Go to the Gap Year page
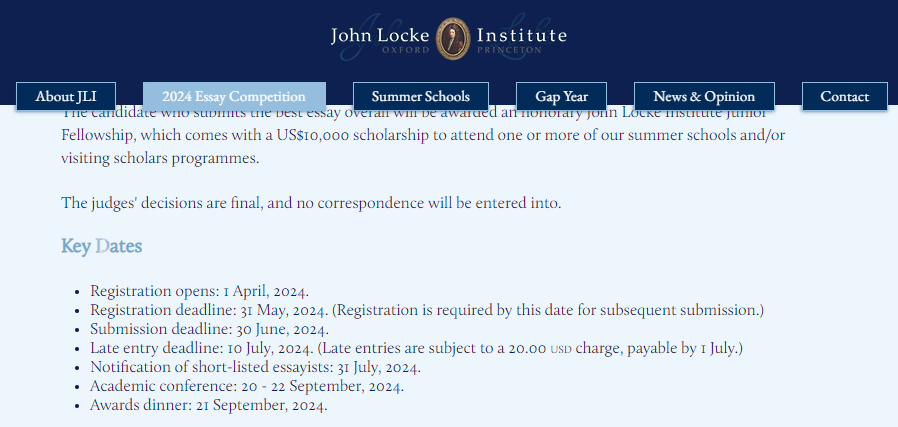The width and height of the screenshot is (898, 427). [x=561, y=96]
